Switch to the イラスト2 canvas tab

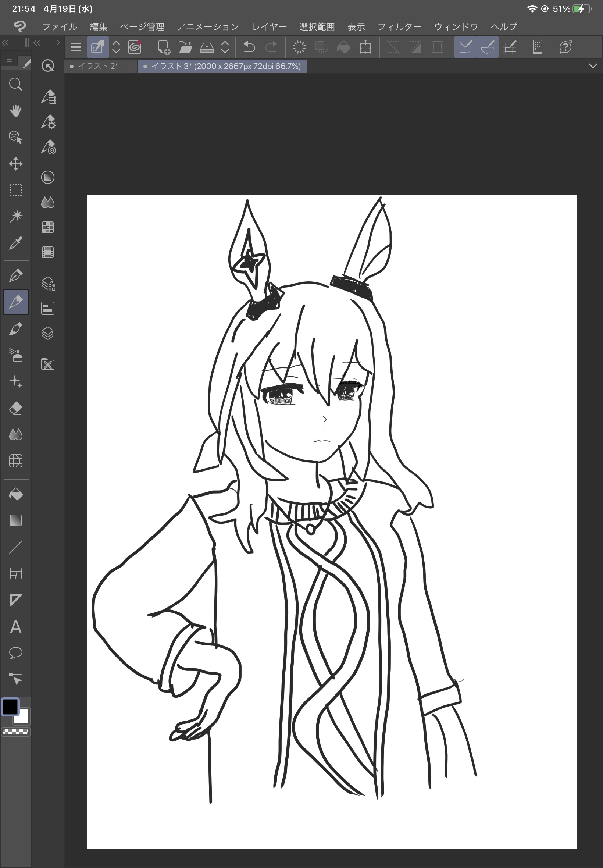click(x=98, y=66)
